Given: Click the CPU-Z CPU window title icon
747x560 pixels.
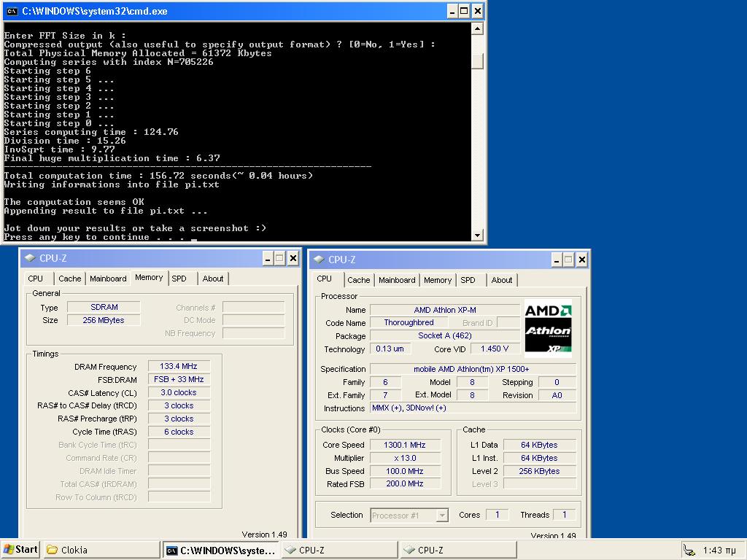Looking at the screenshot, I should coord(319,260).
